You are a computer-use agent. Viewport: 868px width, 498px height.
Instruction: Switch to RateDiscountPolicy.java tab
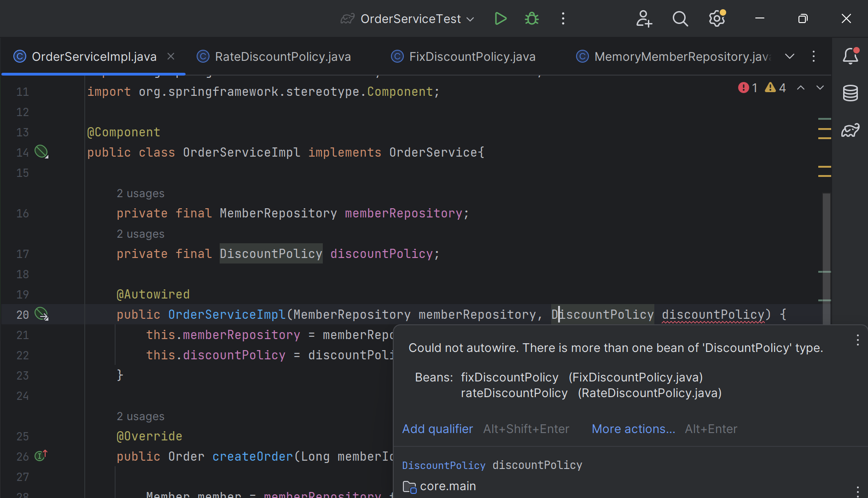(274, 57)
